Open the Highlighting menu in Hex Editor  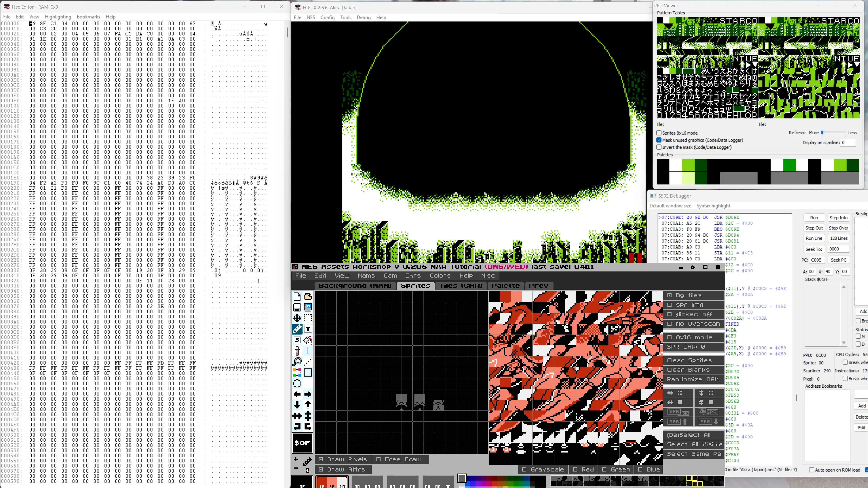(58, 17)
